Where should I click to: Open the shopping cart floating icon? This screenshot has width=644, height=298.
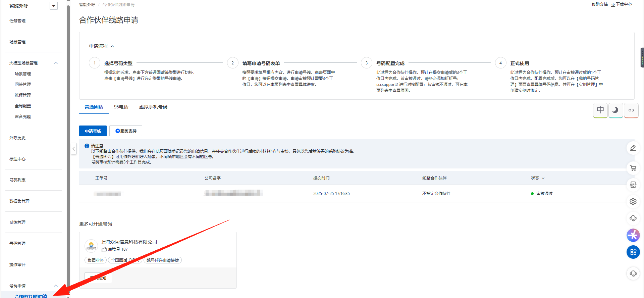(633, 168)
